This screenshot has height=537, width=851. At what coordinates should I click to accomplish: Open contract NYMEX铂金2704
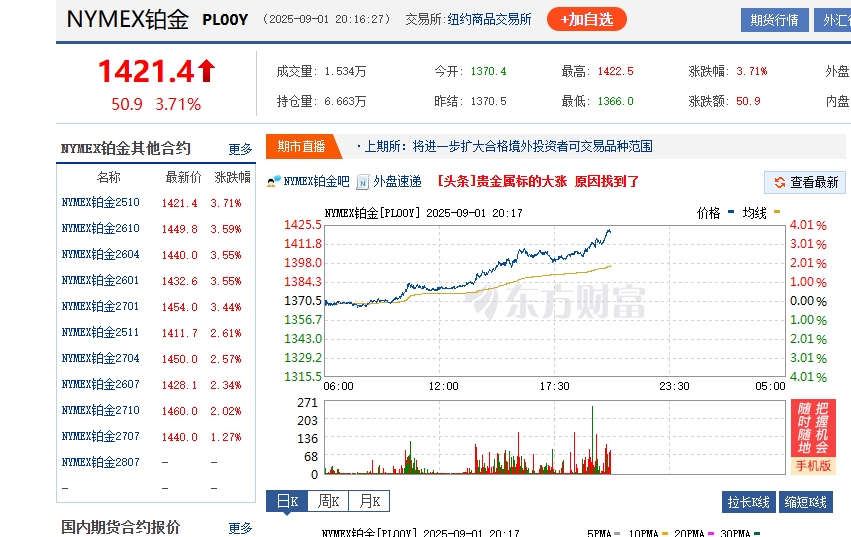coord(100,359)
